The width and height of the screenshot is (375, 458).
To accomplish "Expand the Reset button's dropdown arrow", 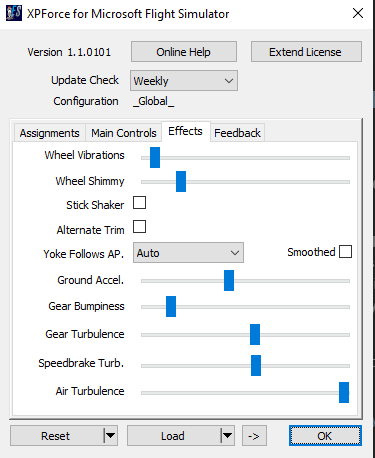I will tap(110, 436).
